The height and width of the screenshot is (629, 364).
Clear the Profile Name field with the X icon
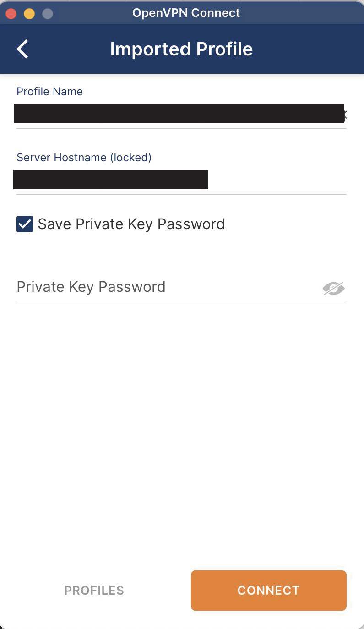point(344,114)
